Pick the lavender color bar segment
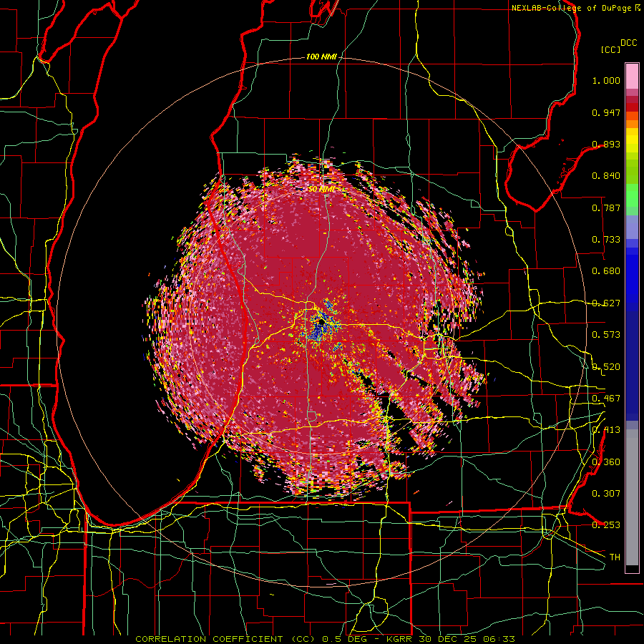The width and height of the screenshot is (644, 644). (x=632, y=227)
